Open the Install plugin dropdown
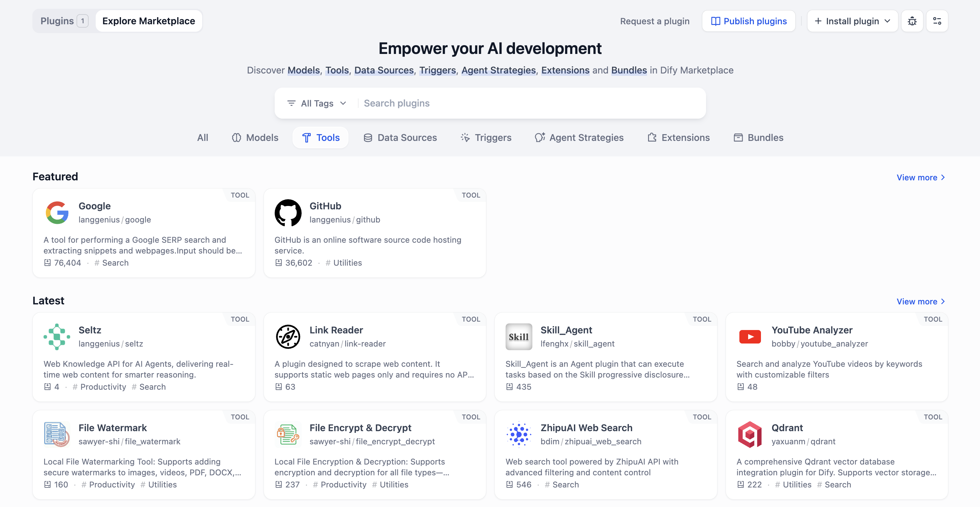The width and height of the screenshot is (980, 507). [852, 21]
